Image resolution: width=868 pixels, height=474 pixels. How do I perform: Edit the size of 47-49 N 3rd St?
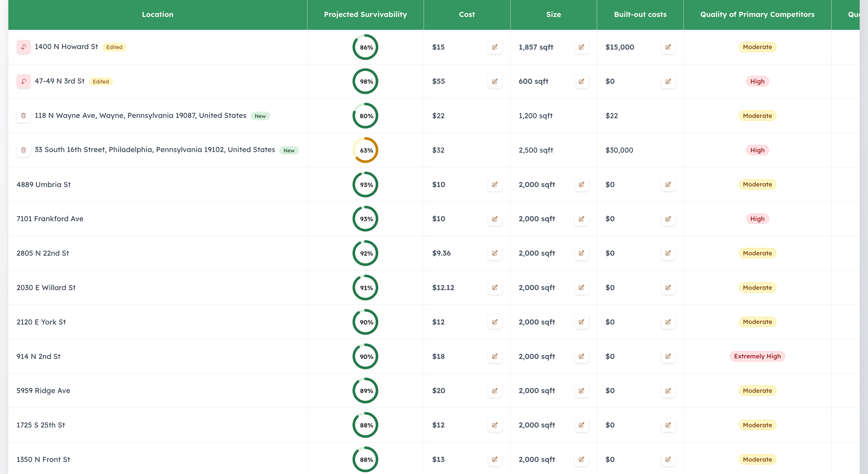coord(582,81)
